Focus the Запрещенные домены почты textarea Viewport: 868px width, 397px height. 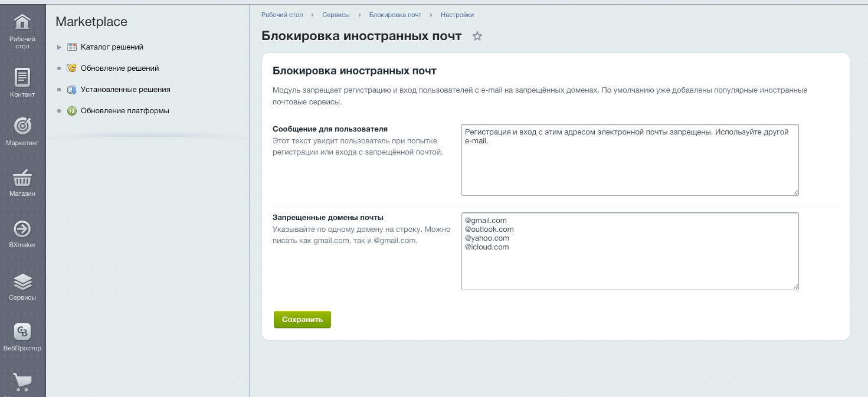click(x=630, y=251)
